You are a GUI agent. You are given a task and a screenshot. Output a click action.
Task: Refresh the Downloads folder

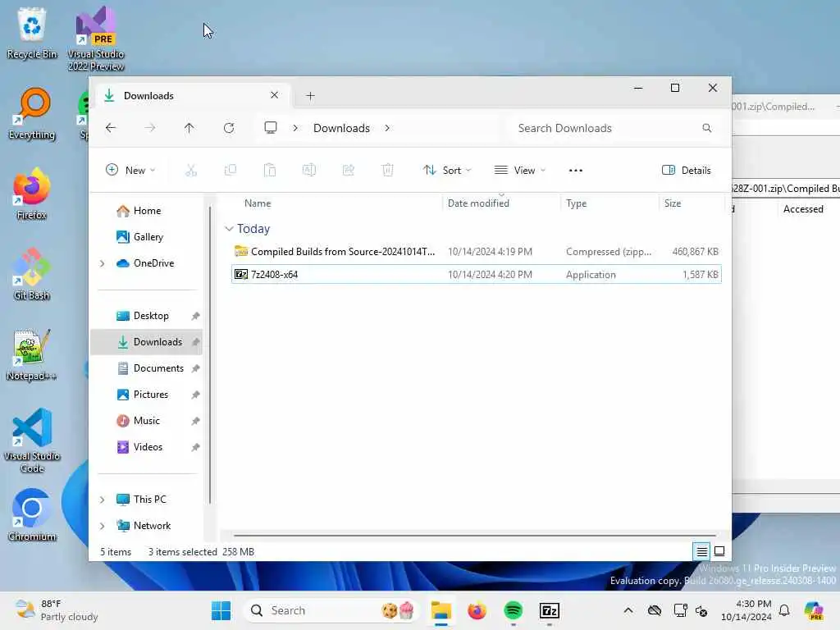point(229,128)
